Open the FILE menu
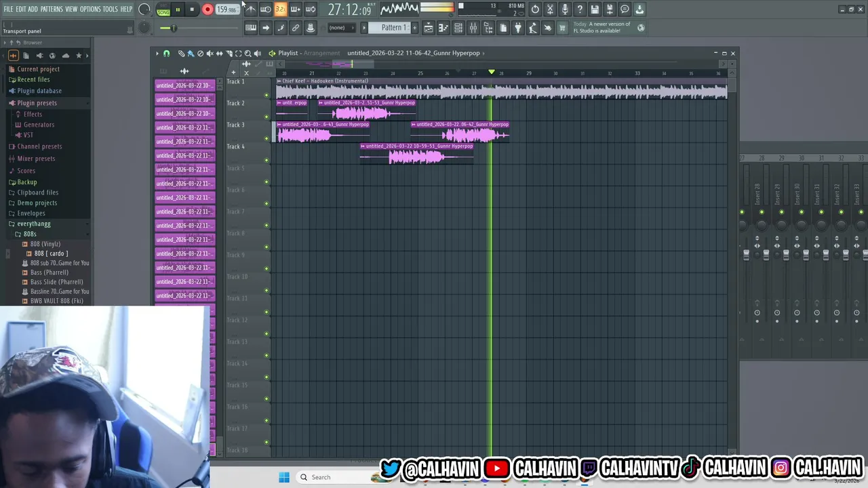The image size is (868, 488). 8,9
